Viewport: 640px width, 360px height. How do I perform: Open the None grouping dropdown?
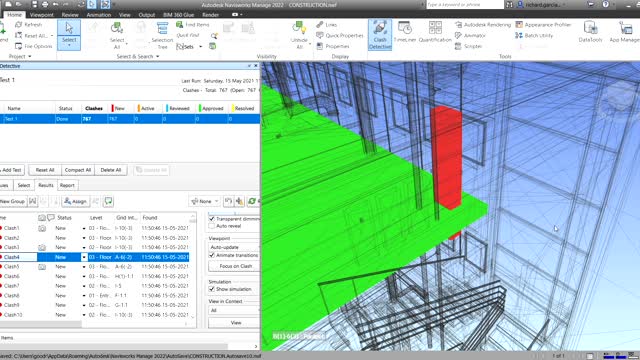point(204,201)
